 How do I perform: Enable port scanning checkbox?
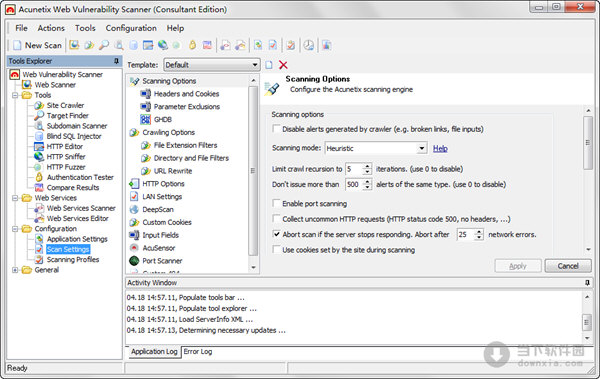click(276, 203)
